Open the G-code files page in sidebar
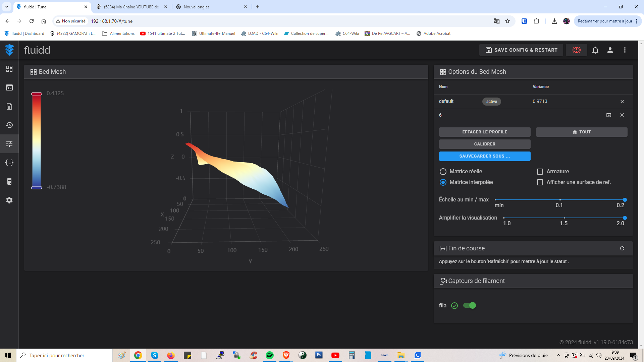Viewport: 644px width, 362px height. click(9, 106)
